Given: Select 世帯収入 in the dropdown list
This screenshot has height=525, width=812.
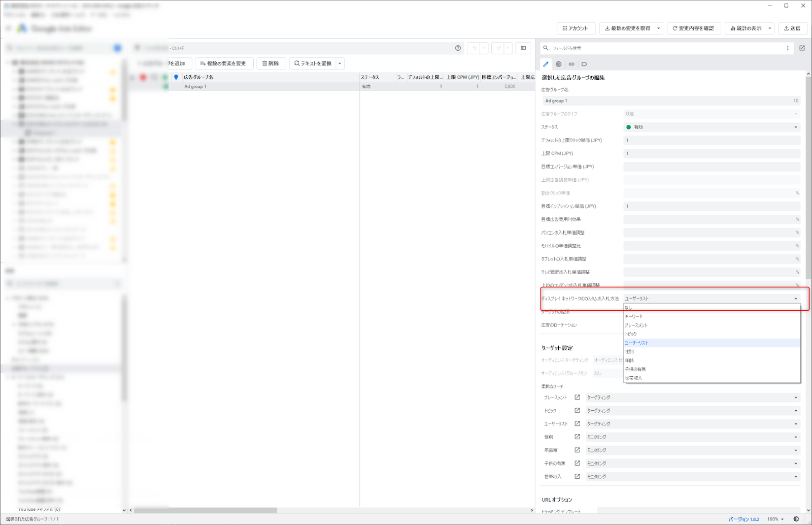Looking at the screenshot, I should (634, 378).
